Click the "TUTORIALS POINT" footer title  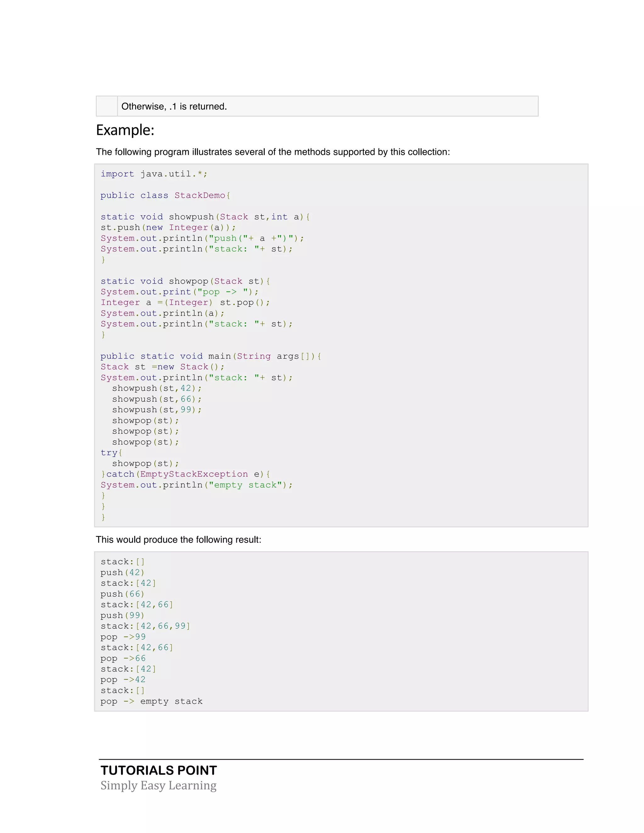pyautogui.click(x=159, y=770)
